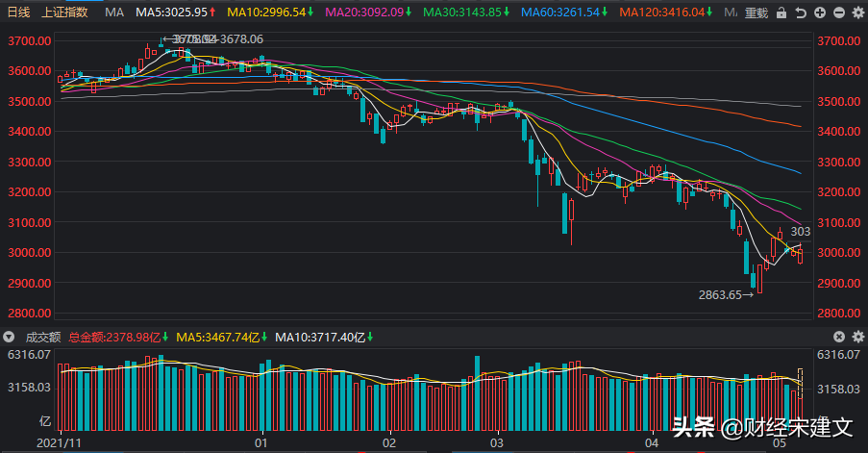Click the 3700.00 label on left price axis

[x=30, y=41]
